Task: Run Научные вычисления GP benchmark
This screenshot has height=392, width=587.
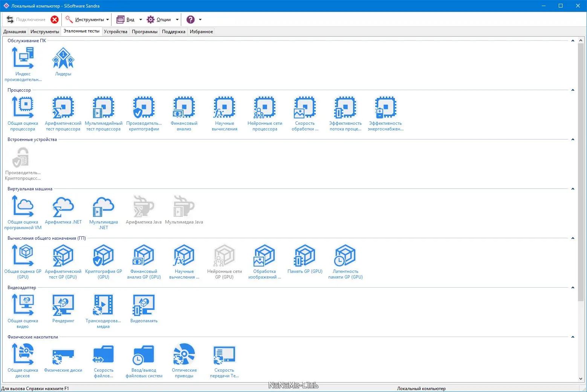Action: pos(184,262)
